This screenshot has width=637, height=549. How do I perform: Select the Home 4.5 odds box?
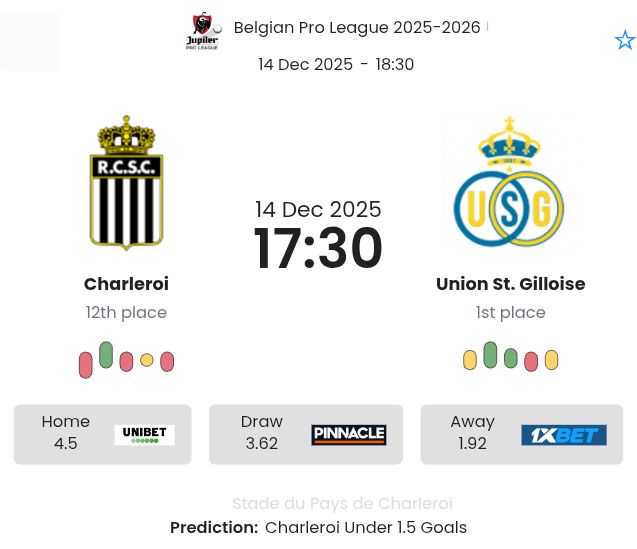coord(102,434)
